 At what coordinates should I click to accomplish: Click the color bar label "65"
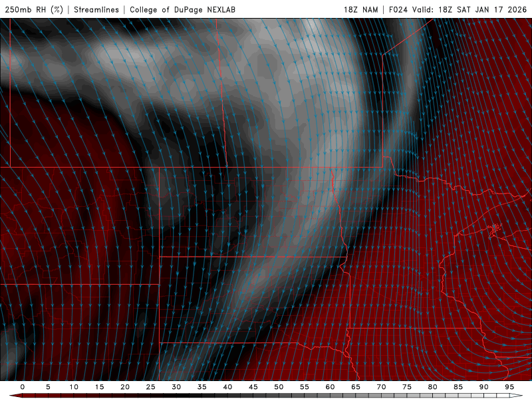pos(356,387)
